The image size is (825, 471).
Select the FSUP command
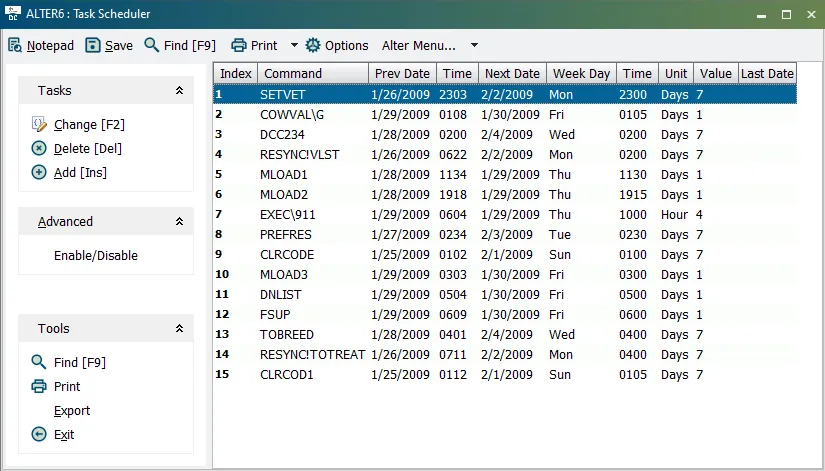click(x=275, y=315)
